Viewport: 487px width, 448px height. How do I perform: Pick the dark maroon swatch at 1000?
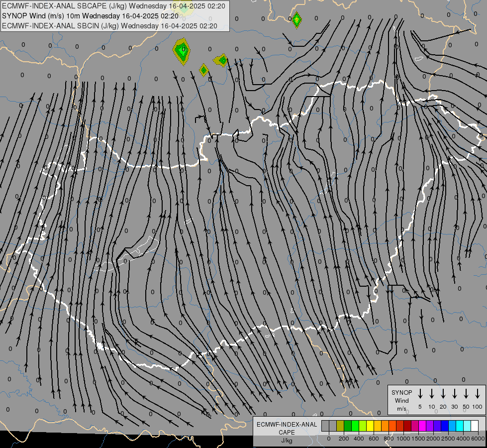point(407,426)
